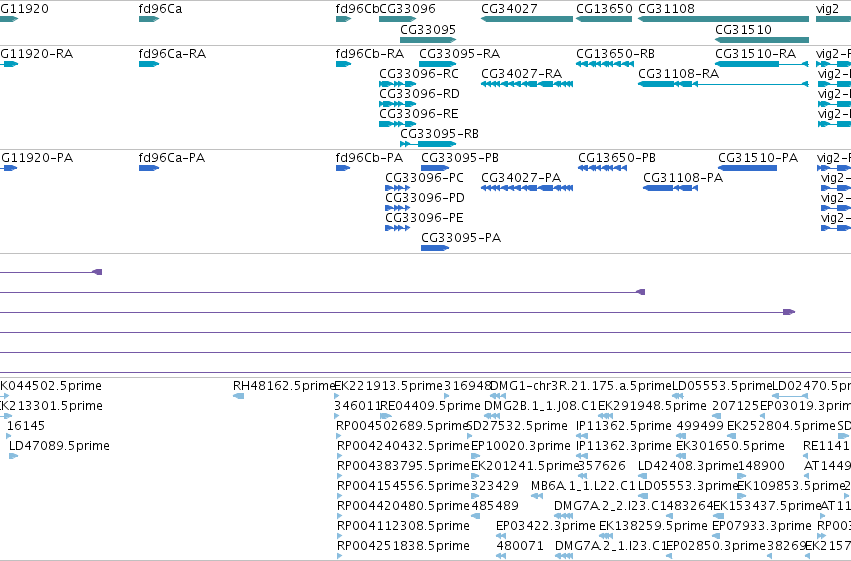Click the CG33095-RA transcript glyph

(437, 64)
